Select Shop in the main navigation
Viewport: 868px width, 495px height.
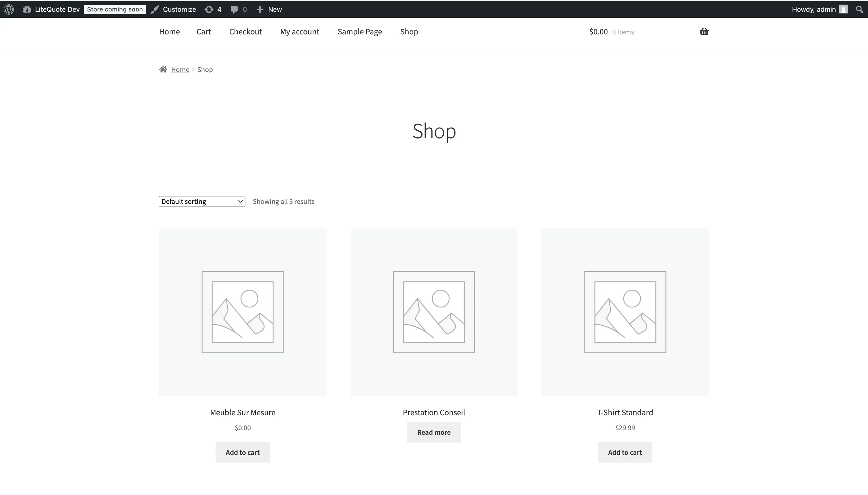click(409, 32)
